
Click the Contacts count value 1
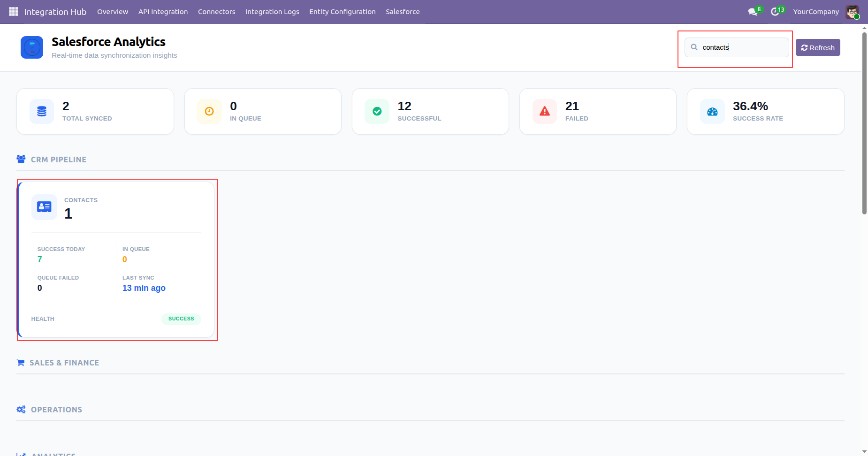pyautogui.click(x=69, y=214)
